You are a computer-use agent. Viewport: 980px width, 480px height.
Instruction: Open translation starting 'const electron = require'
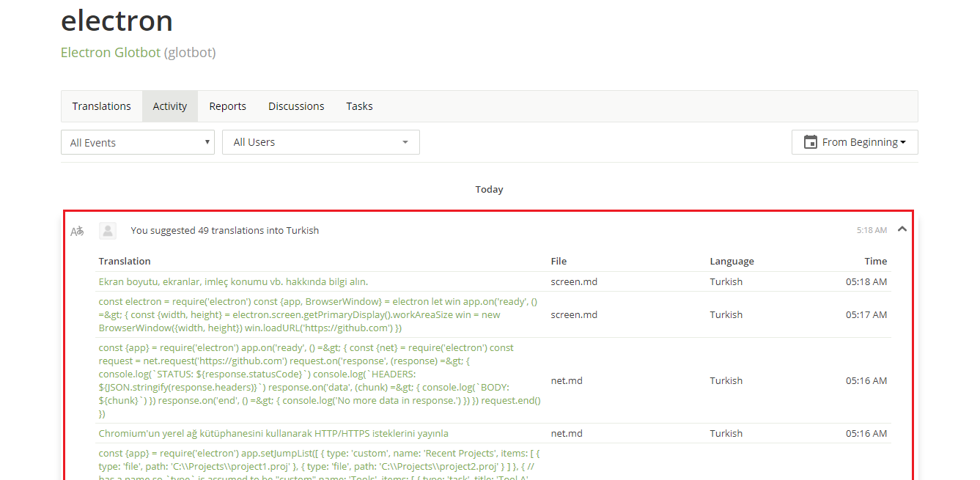[318, 314]
